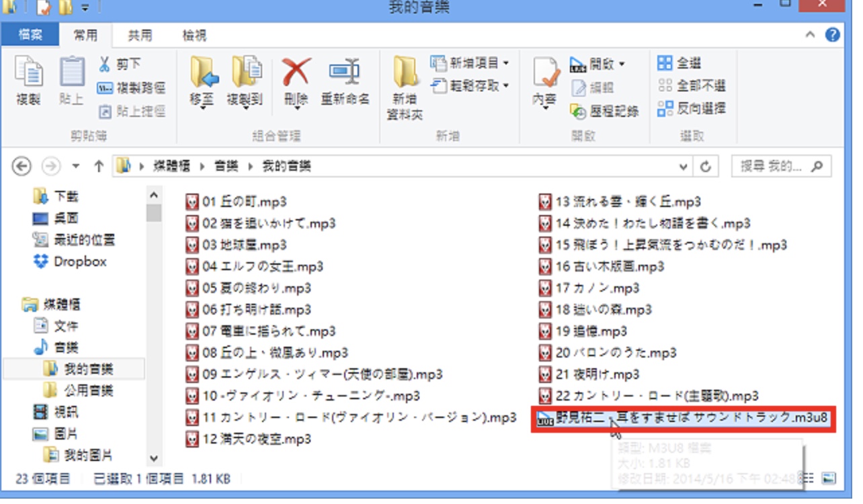Open the 開啟 (Open) dropdown
This screenshot has height=504, width=863.
(598, 64)
